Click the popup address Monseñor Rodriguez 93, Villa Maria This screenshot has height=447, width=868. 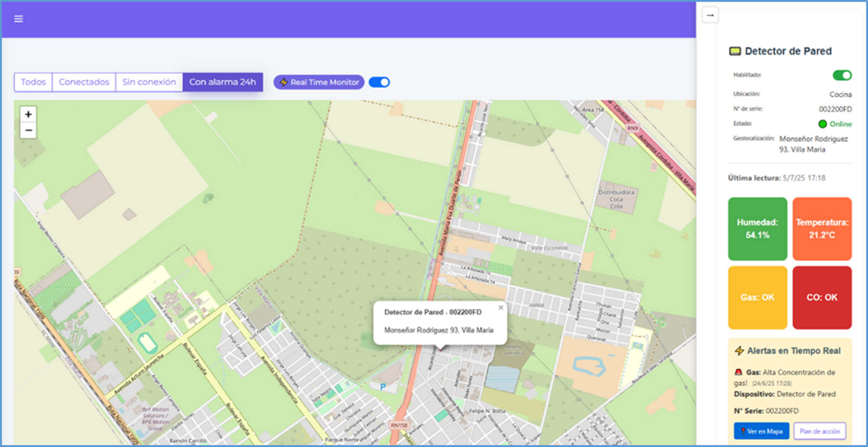439,330
